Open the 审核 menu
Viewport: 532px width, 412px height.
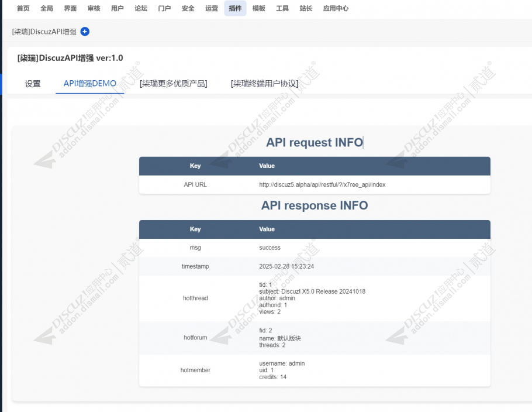94,8
